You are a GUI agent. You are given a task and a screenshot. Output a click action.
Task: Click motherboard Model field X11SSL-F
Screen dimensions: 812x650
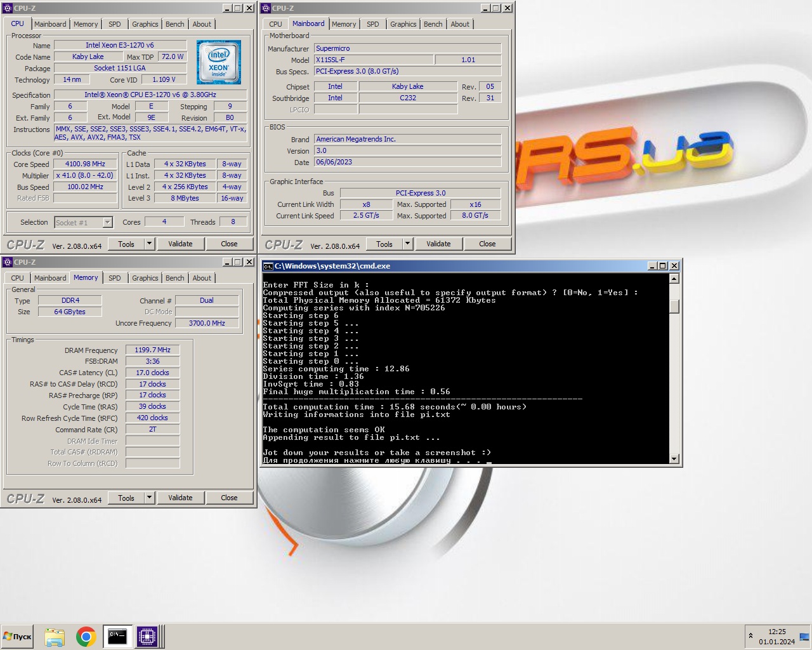[x=374, y=60]
